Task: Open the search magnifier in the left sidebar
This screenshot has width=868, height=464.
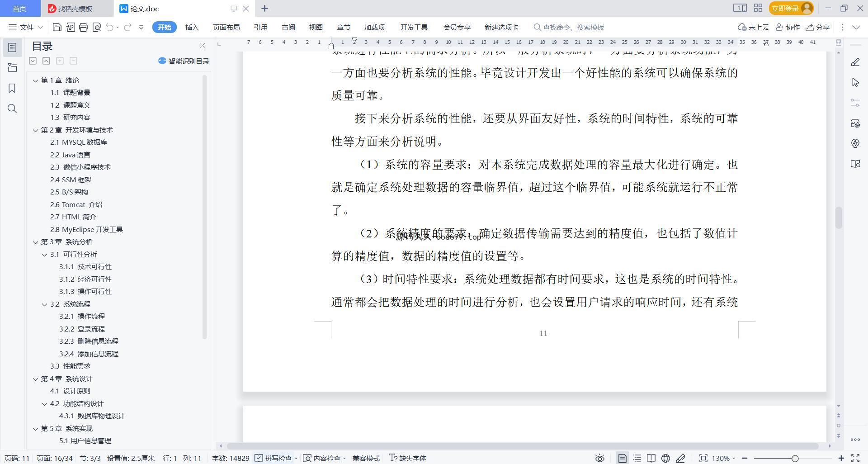Action: (x=12, y=109)
